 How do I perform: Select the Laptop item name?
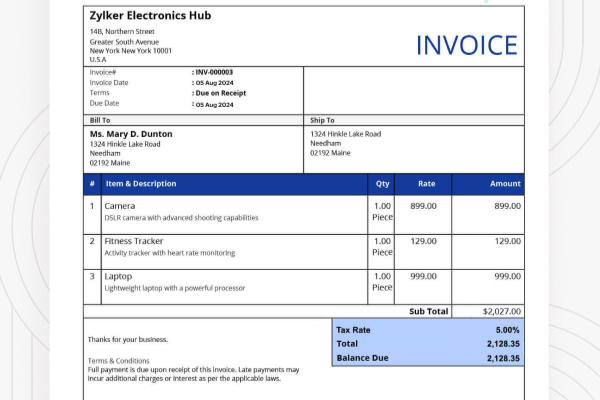pyautogui.click(x=118, y=276)
